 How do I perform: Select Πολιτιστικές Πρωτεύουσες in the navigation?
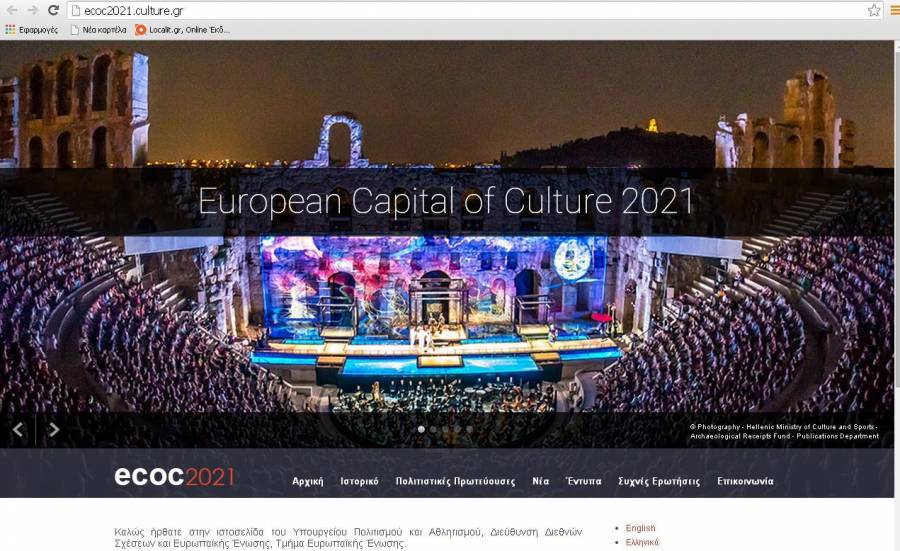click(455, 481)
